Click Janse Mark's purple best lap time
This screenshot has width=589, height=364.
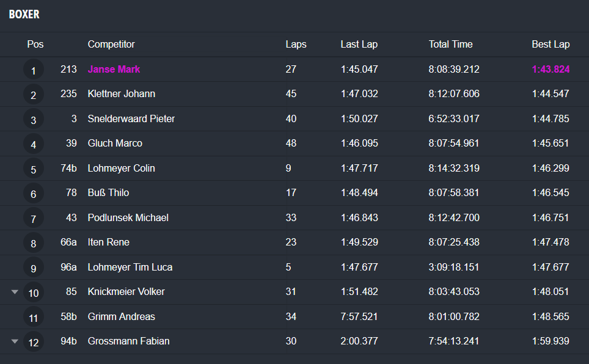[x=551, y=69]
